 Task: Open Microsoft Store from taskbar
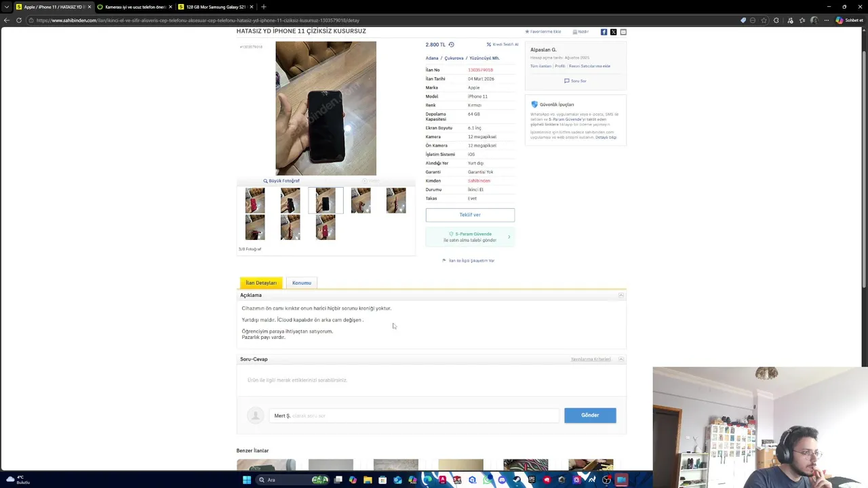click(382, 480)
